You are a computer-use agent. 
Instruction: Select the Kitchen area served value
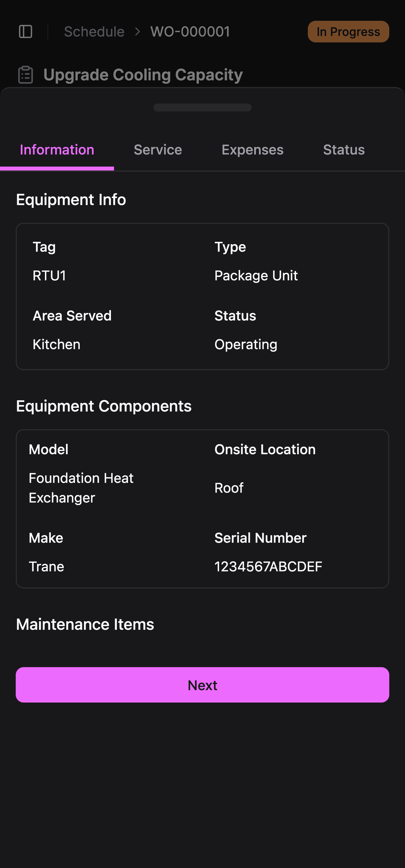(x=57, y=344)
